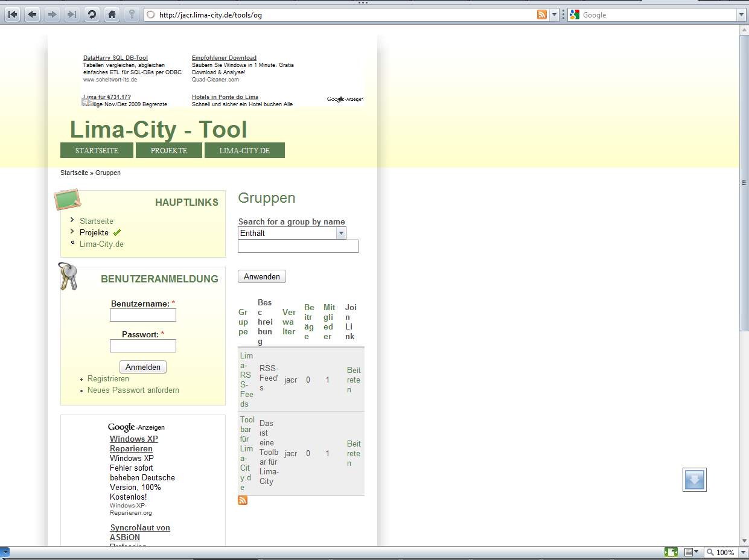Click the blue download arrow widget
Image resolution: width=749 pixels, height=560 pixels.
click(694, 480)
